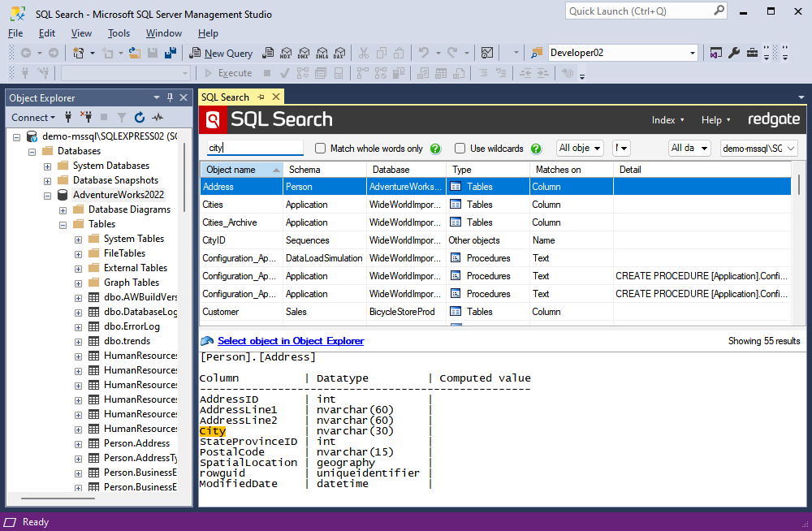The image size is (812, 531).
Task: Open the File menu
Action: 15,33
